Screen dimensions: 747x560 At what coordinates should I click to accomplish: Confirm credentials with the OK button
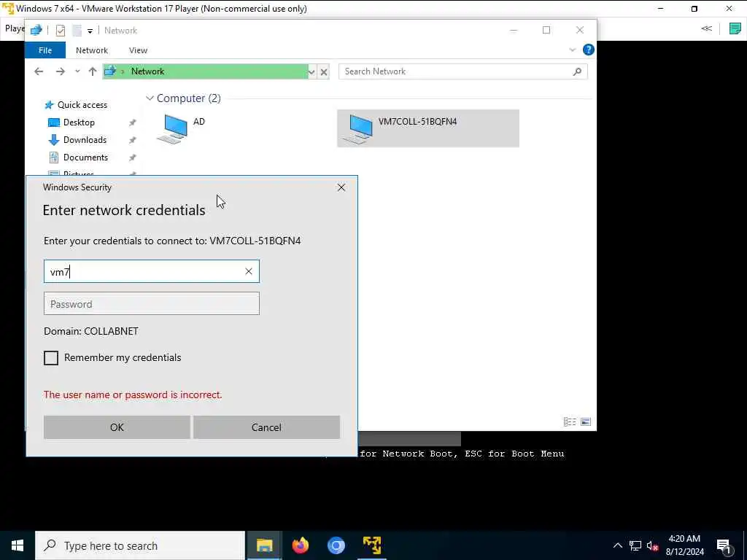tap(117, 427)
